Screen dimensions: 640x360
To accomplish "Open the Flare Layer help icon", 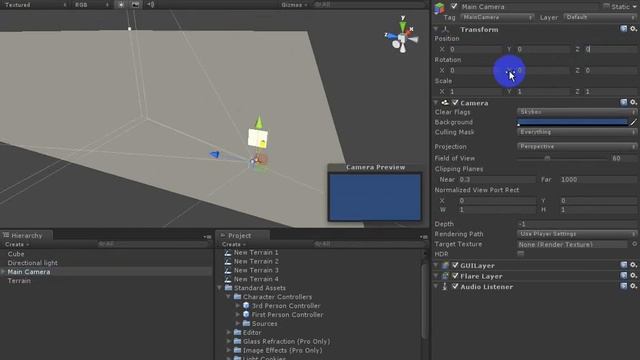I will coord(624,276).
